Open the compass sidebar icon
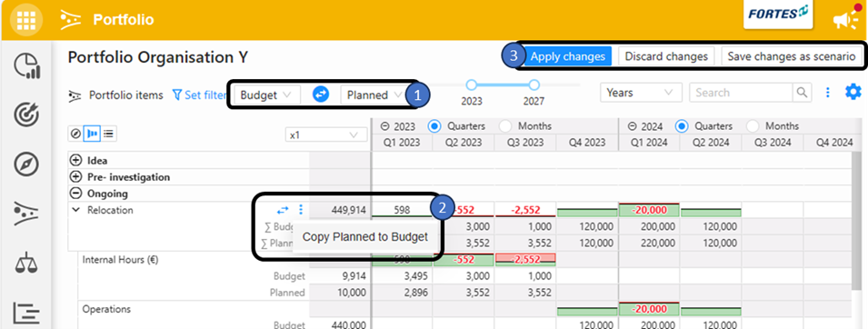 click(26, 164)
